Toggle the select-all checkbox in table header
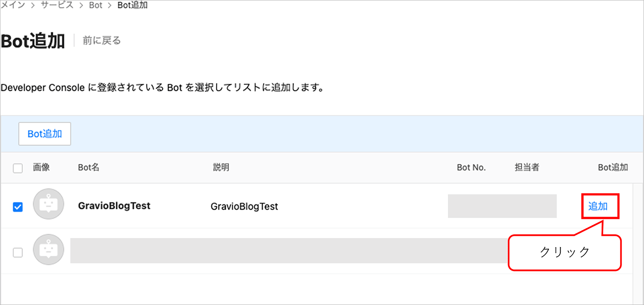This screenshot has height=305, width=644. (18, 169)
